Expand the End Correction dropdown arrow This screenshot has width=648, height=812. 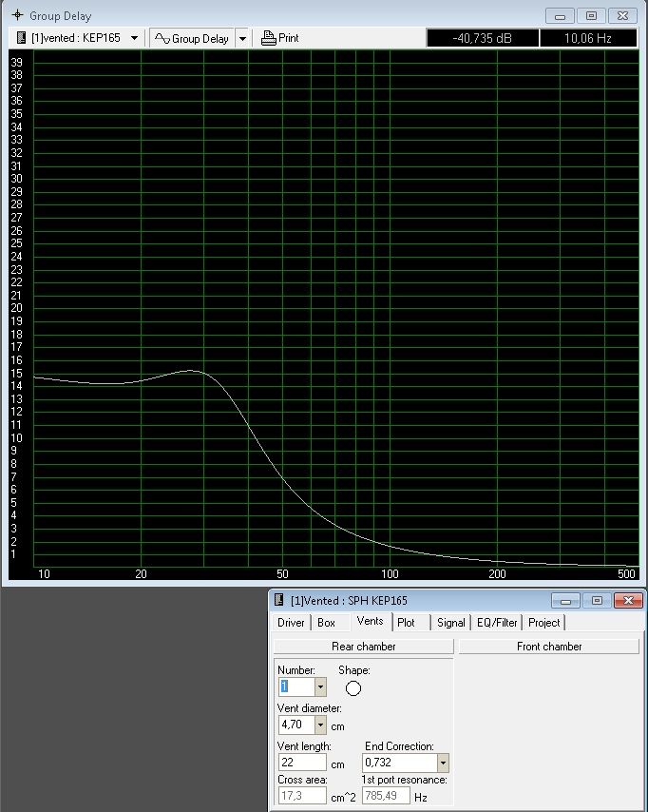click(443, 763)
